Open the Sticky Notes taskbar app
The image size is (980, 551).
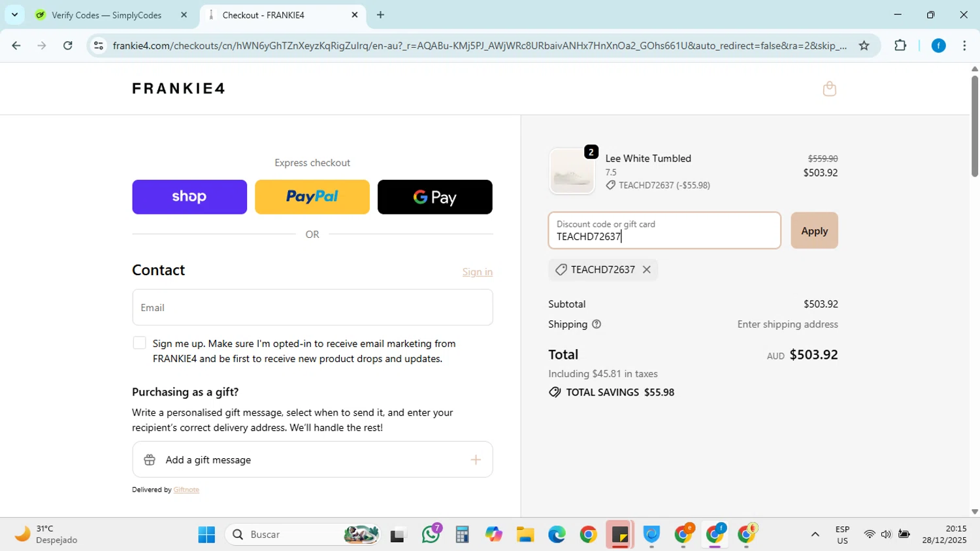tap(619, 535)
